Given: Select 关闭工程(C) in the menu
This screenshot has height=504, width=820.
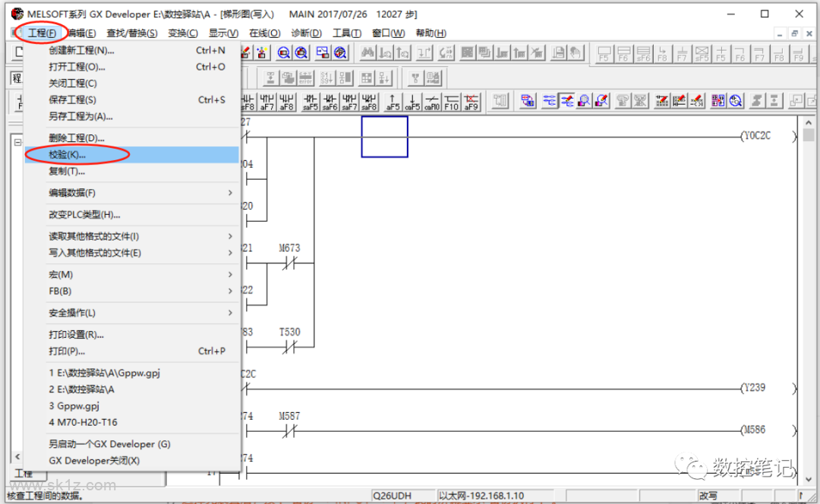Looking at the screenshot, I should click(132, 83).
